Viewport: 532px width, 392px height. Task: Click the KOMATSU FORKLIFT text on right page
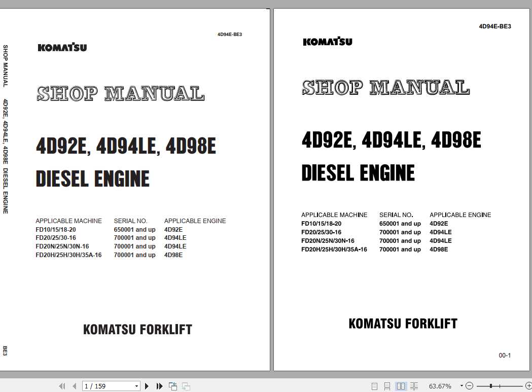[404, 323]
